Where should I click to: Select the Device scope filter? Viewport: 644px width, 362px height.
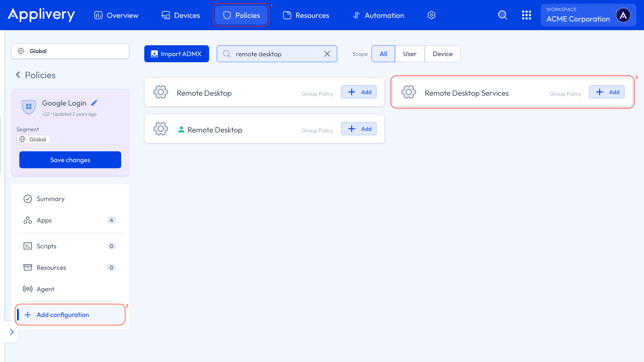pos(442,53)
